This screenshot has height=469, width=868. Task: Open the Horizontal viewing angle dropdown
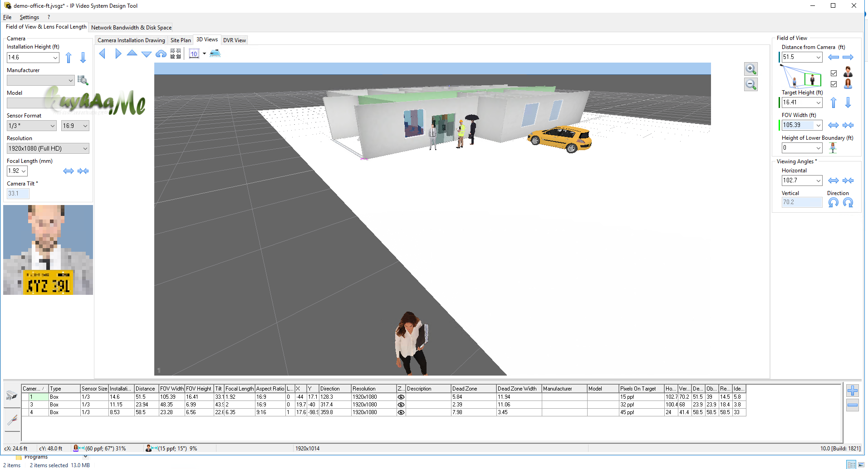click(819, 181)
